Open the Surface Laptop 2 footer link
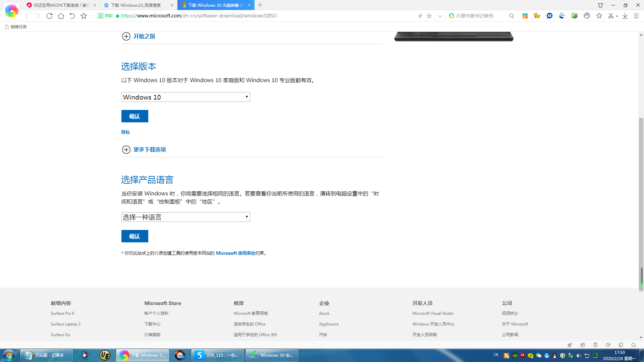Screen dimensions: 644x362 point(66,324)
